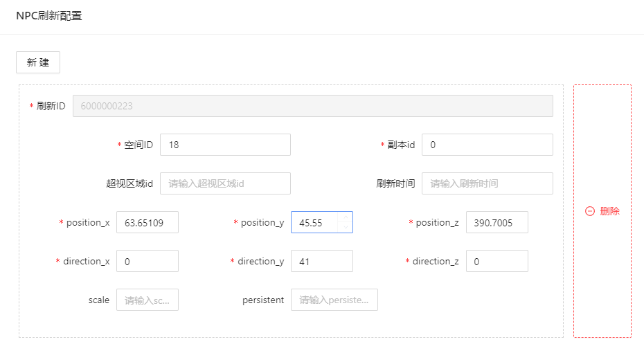Click the direction_x input
The image size is (644, 344).
(x=147, y=261)
